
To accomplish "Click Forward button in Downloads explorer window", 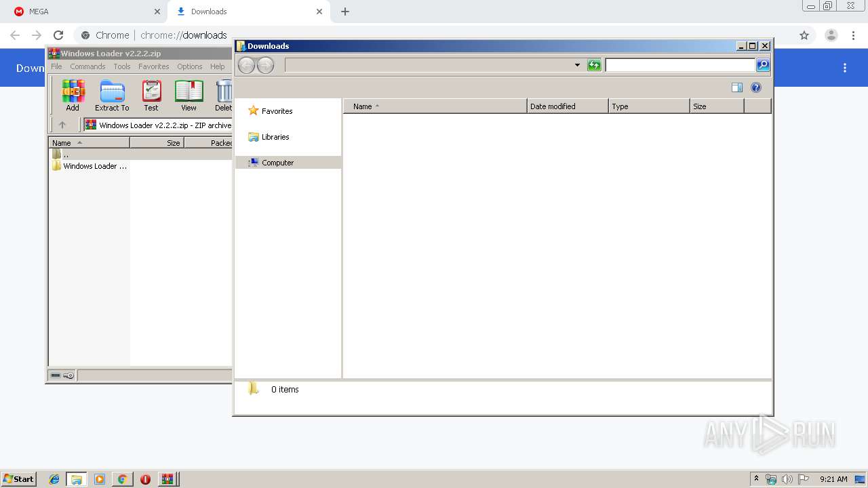I will 265,65.
